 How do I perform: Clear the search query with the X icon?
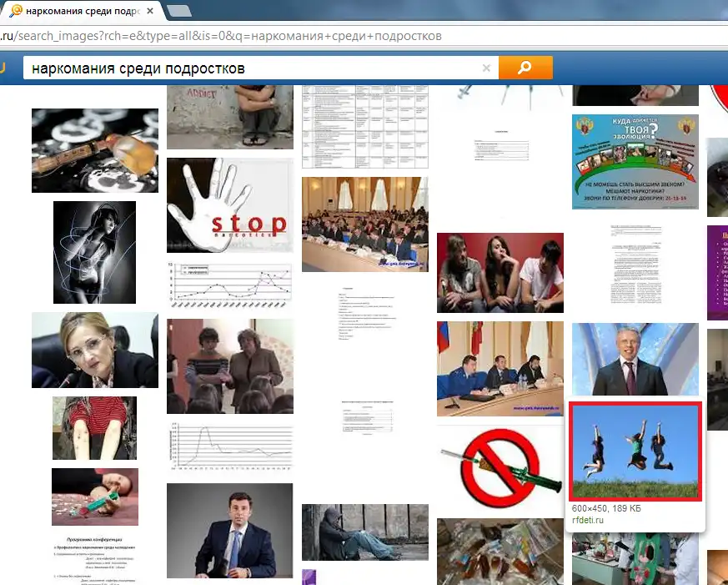click(x=487, y=68)
